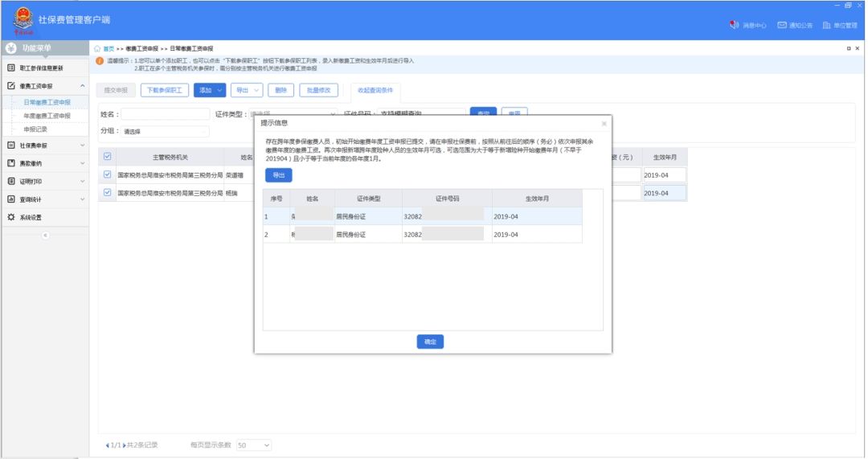Open 单位管理 building icon

(825, 26)
